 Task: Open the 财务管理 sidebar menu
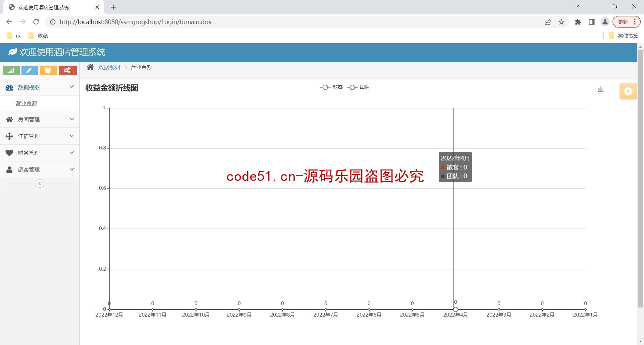[40, 153]
